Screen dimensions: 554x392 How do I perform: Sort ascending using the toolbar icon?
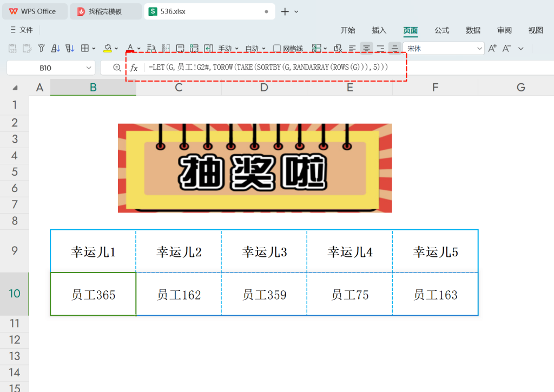pos(56,48)
